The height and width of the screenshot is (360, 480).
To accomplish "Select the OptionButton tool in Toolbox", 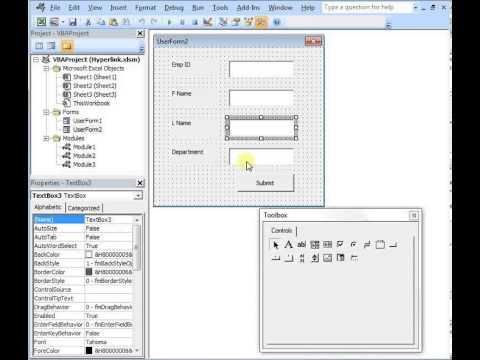I will (353, 245).
